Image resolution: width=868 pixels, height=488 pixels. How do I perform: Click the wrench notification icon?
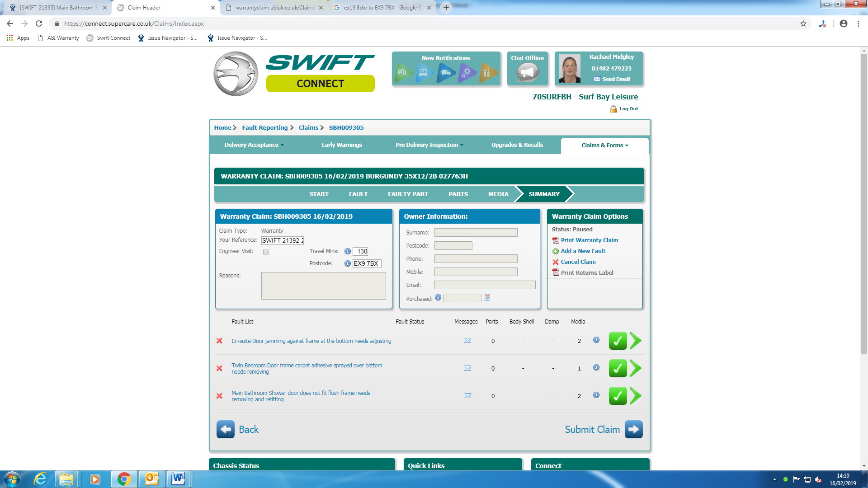(487, 73)
